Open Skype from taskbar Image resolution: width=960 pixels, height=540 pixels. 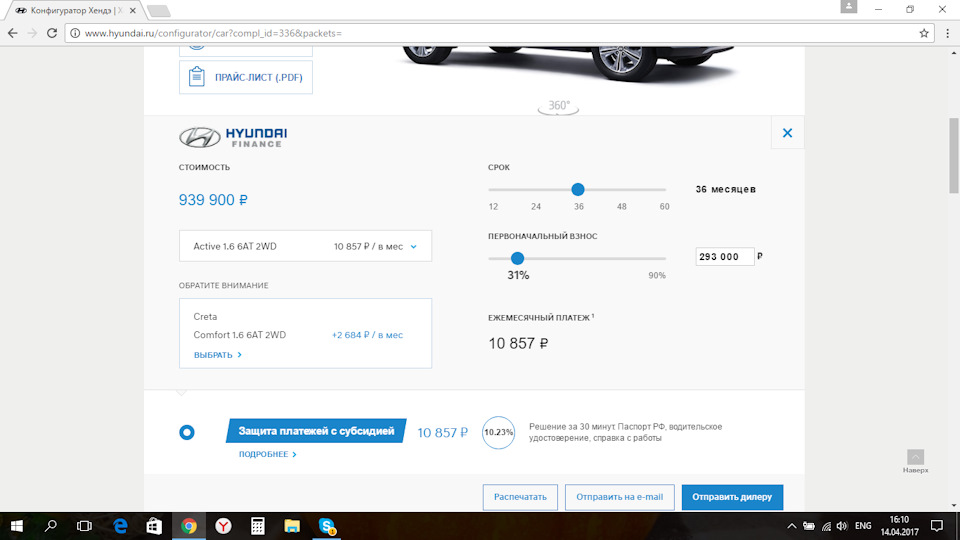click(x=327, y=526)
